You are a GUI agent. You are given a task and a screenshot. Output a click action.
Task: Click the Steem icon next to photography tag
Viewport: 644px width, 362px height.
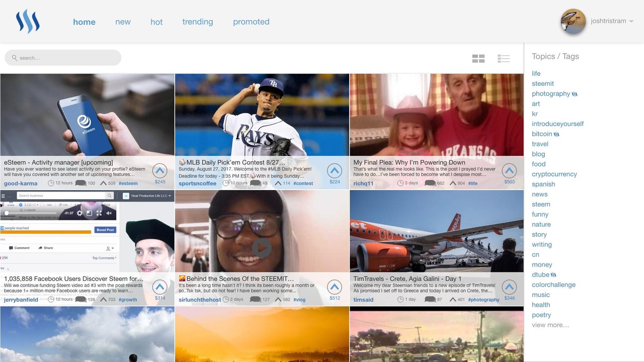575,94
